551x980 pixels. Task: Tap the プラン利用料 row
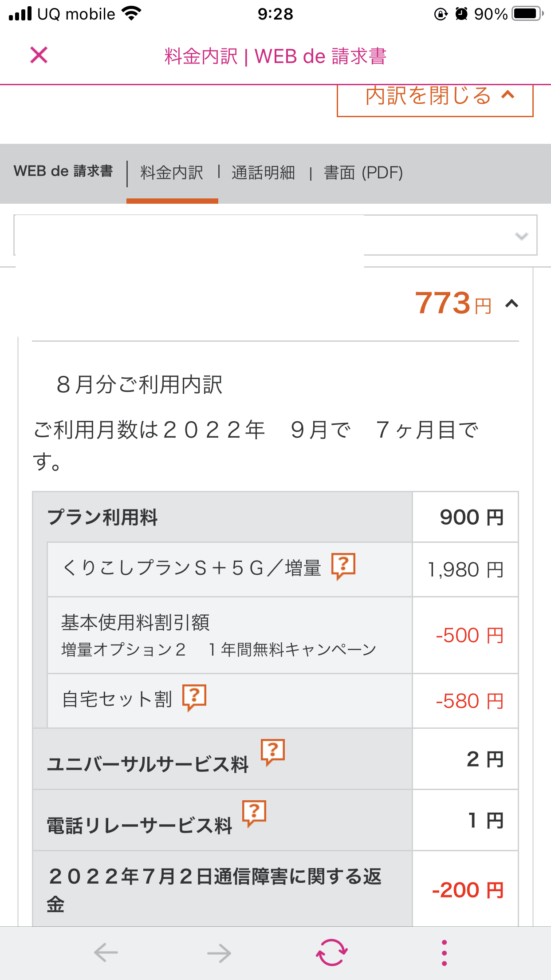[x=222, y=517]
